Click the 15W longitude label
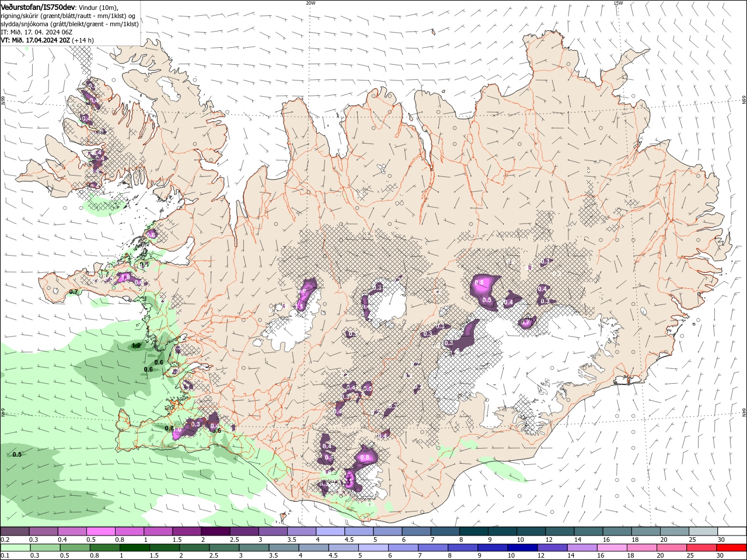This screenshot has height=560, width=747. pos(618,3)
